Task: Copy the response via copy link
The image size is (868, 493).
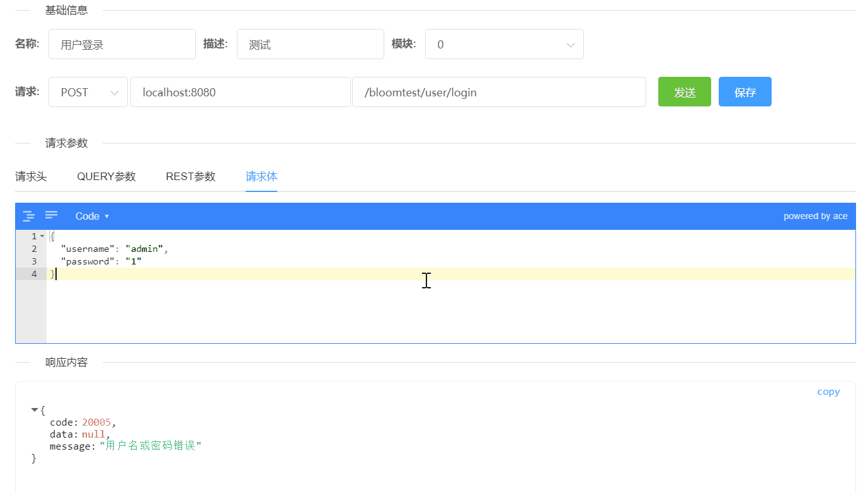Action: point(828,392)
